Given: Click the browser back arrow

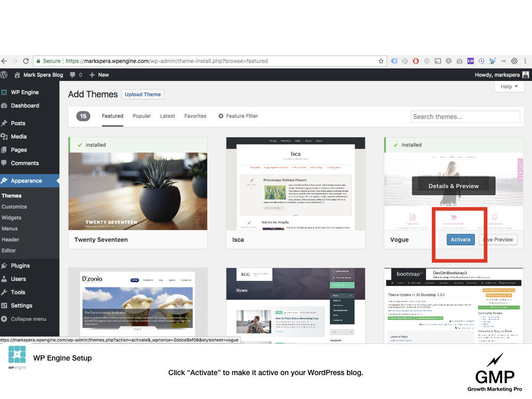Looking at the screenshot, I should coord(4,61).
